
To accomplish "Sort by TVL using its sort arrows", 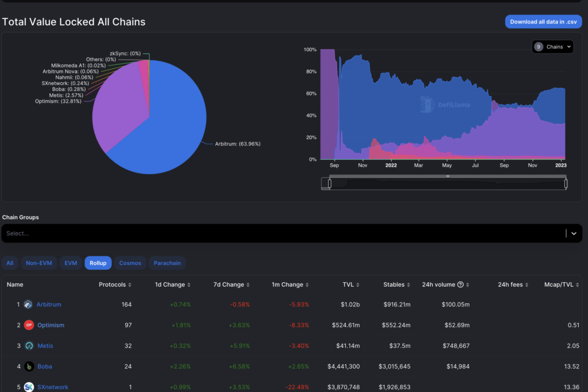I will (358, 285).
